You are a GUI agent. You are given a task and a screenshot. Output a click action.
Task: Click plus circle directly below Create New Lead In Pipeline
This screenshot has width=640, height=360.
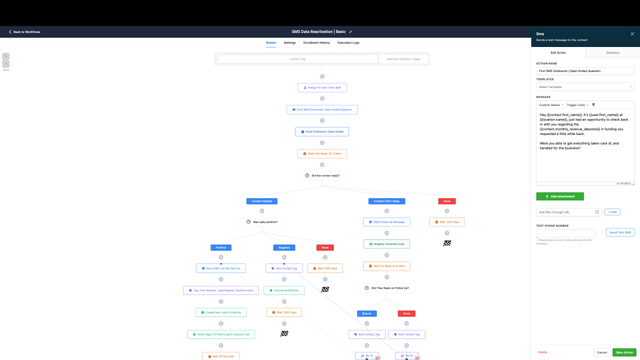[221, 324]
